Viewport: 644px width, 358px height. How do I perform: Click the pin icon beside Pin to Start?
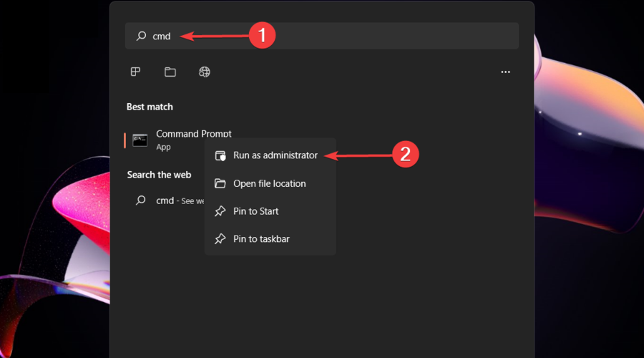pos(220,211)
